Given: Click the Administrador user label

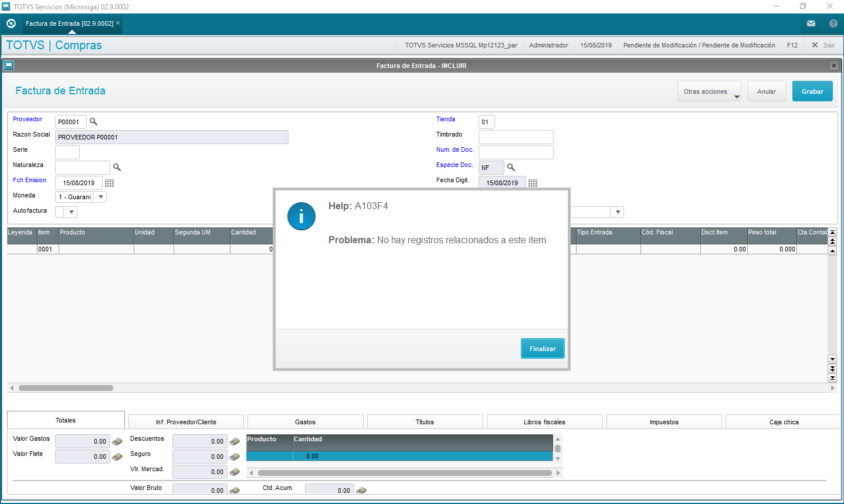Looking at the screenshot, I should pos(548,45).
